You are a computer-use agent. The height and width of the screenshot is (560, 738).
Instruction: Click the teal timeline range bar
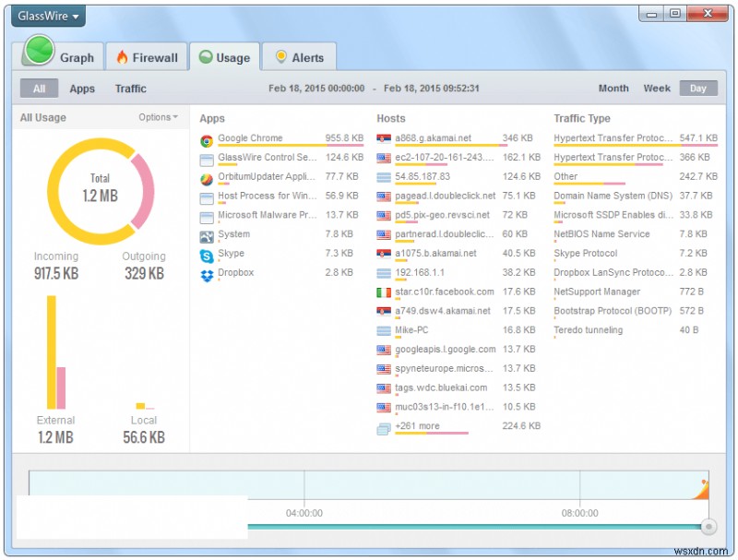point(474,527)
